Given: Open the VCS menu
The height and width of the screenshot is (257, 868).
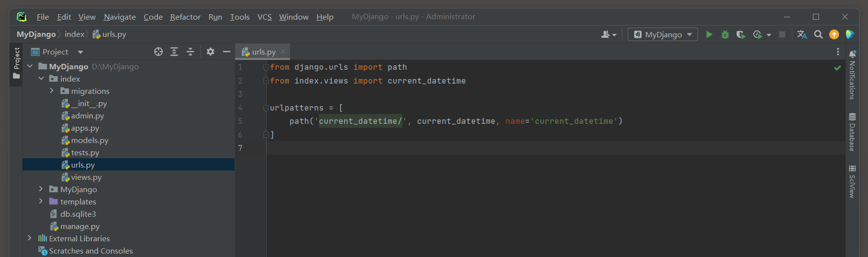Looking at the screenshot, I should pyautogui.click(x=264, y=17).
